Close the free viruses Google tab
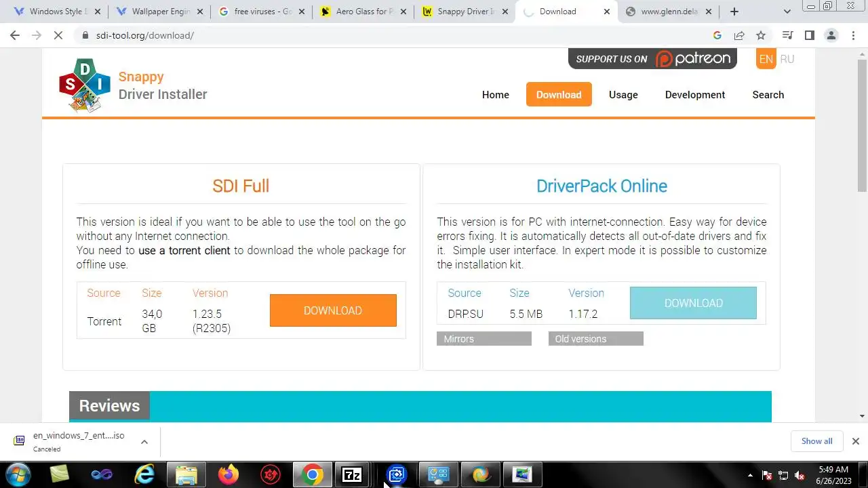The height and width of the screenshot is (488, 868). pos(302,12)
